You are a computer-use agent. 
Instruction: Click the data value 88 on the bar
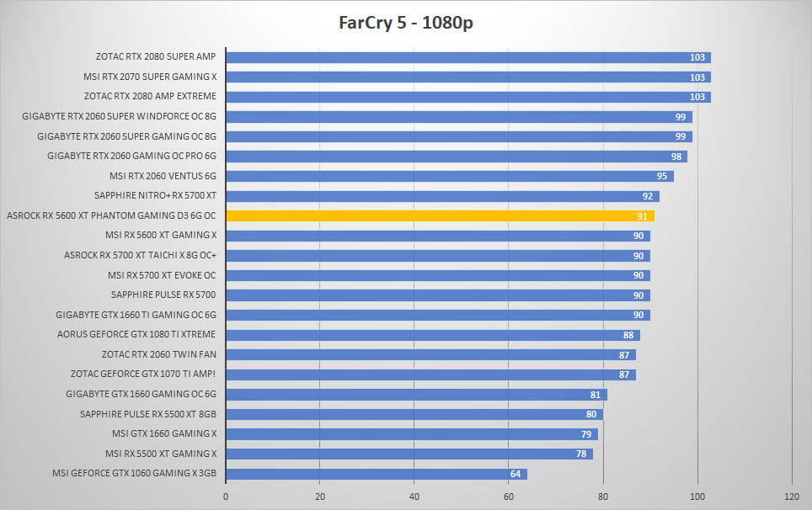point(628,335)
